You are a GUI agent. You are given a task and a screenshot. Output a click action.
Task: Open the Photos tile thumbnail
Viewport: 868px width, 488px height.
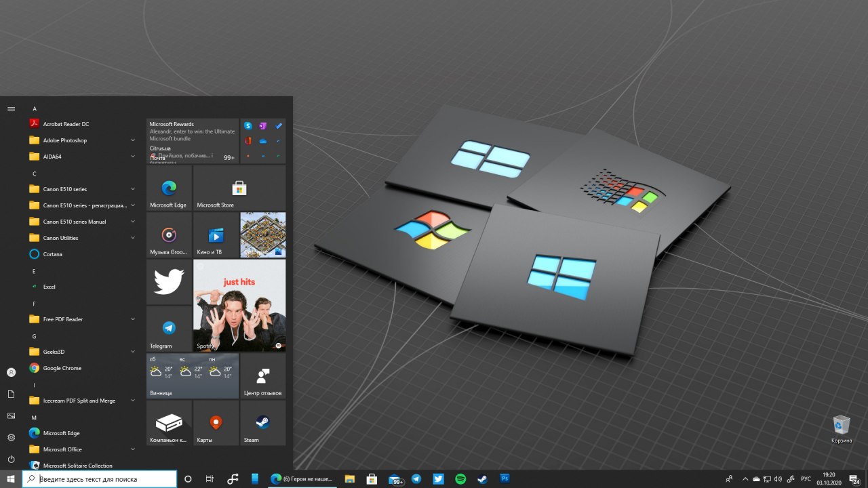point(262,235)
